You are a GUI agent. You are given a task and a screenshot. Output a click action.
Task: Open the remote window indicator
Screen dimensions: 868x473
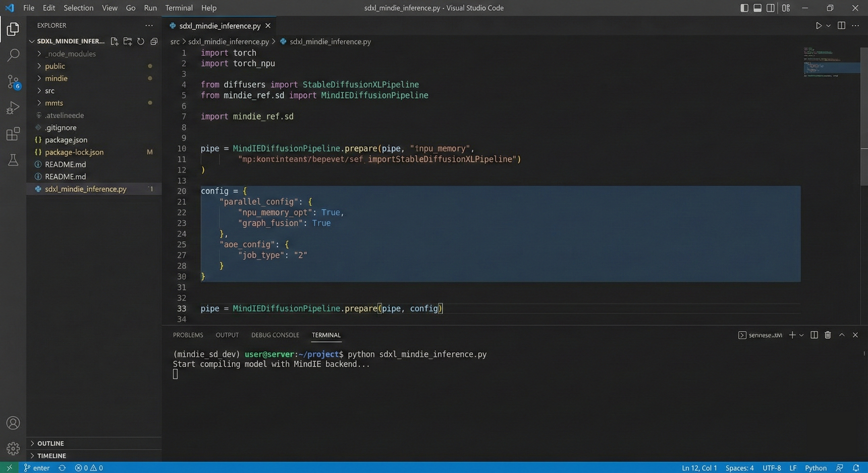pyautogui.click(x=9, y=468)
